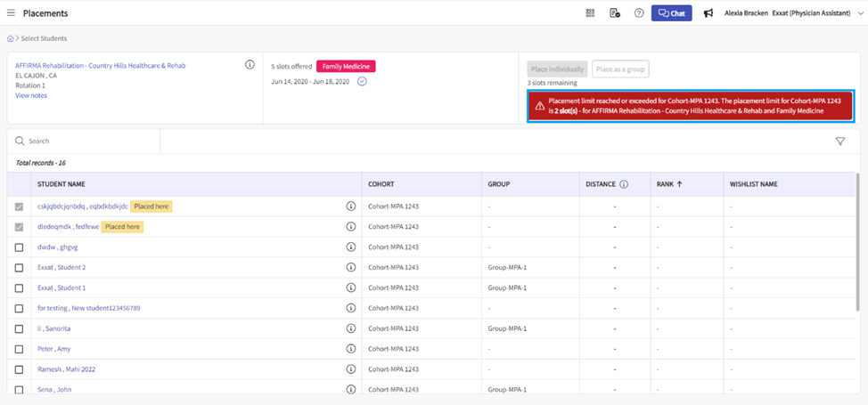Click the Distance column info icon

pos(624,184)
